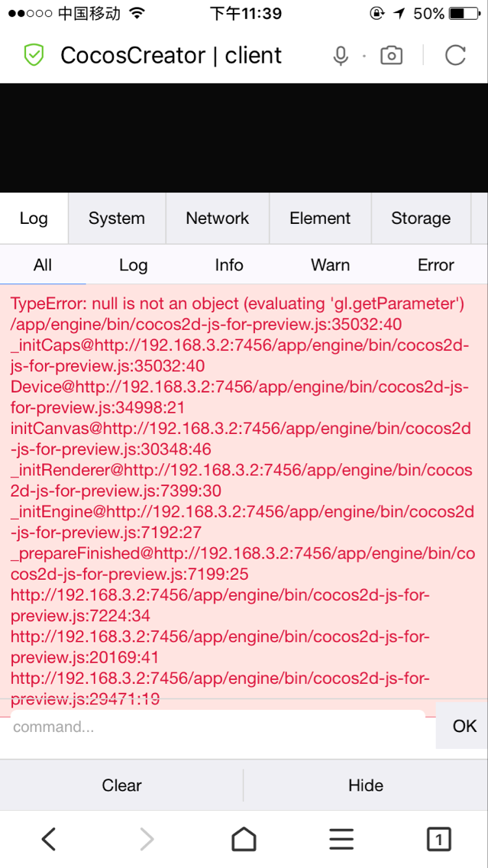Filter logs by Error level
488x868 pixels.
pyautogui.click(x=435, y=265)
